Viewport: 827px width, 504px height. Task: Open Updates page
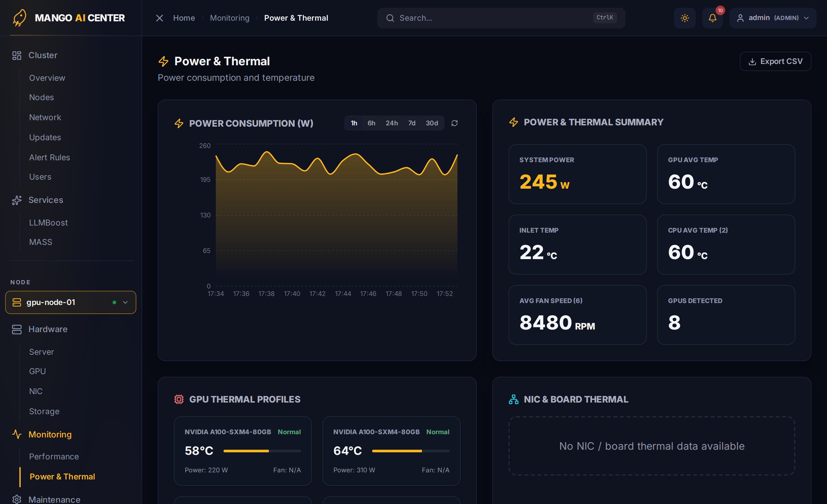click(45, 137)
